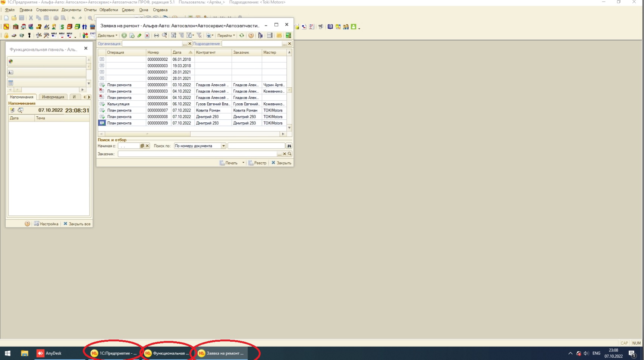
Task: Select the Калькуляция operation cell
Action: (126, 104)
